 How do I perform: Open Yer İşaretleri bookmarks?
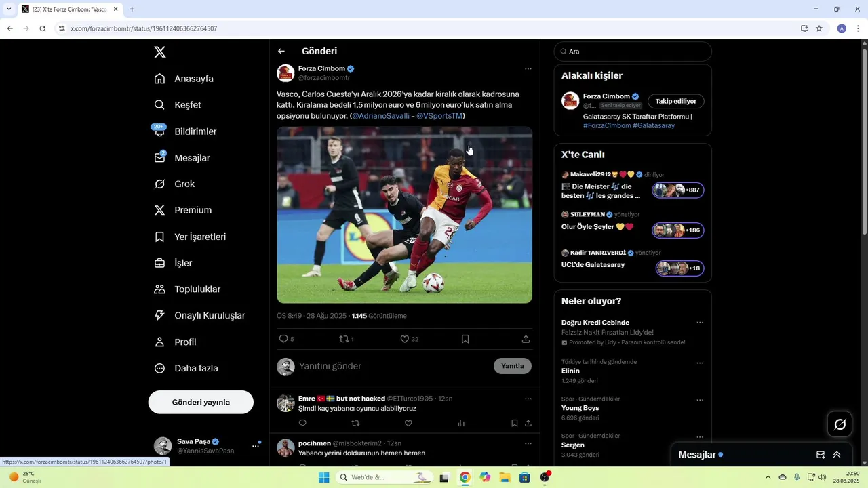[x=191, y=237]
